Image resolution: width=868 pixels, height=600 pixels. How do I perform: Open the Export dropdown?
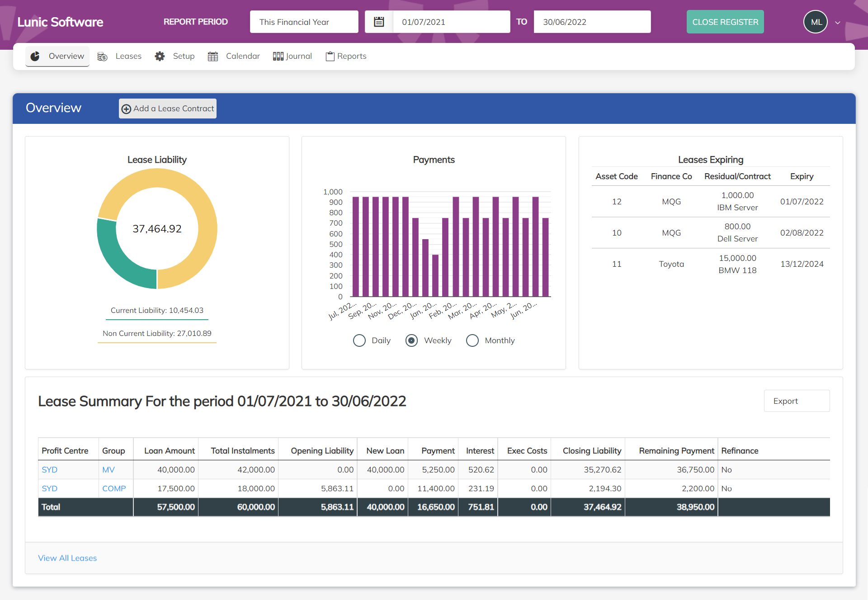click(796, 401)
